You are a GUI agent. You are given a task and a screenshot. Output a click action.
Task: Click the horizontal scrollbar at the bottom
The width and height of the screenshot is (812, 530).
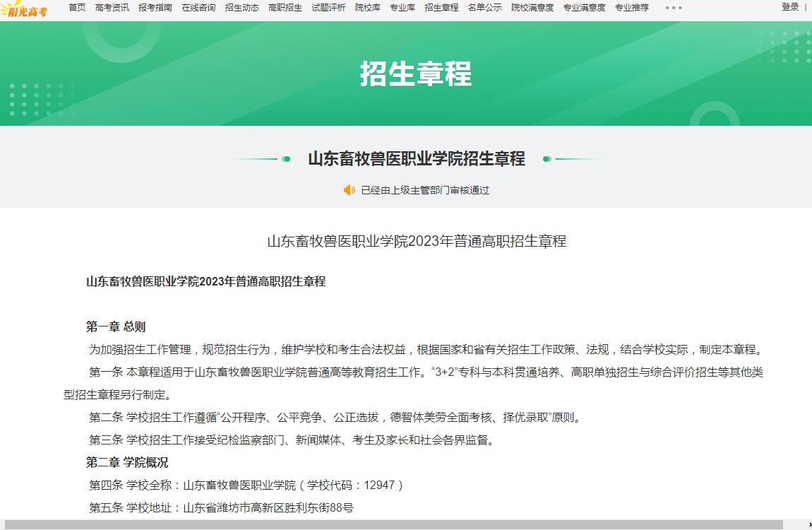393,525
